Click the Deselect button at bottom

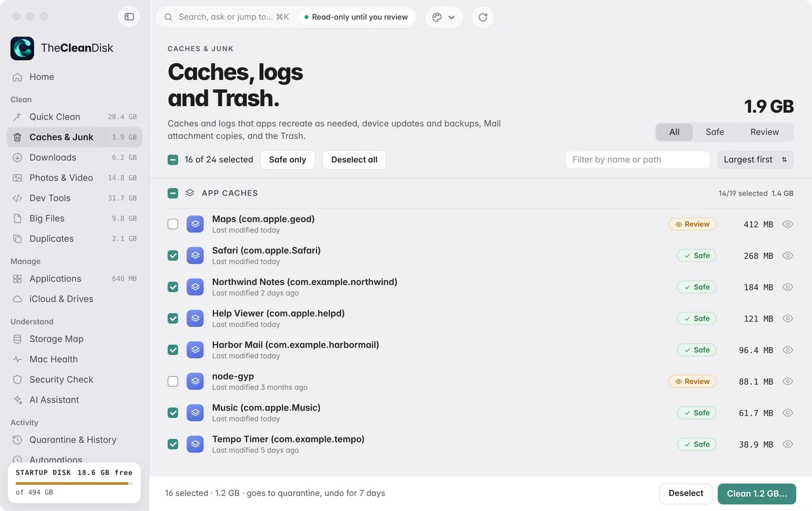(x=686, y=493)
